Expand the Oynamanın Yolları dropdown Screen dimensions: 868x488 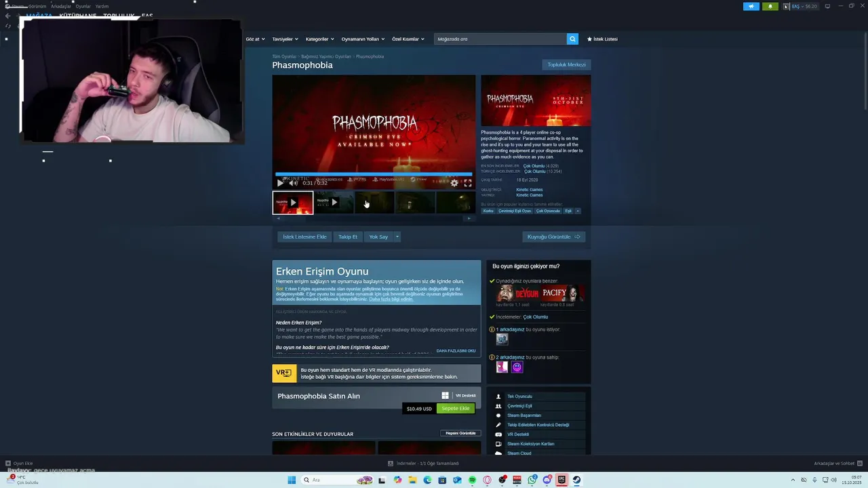click(x=363, y=39)
